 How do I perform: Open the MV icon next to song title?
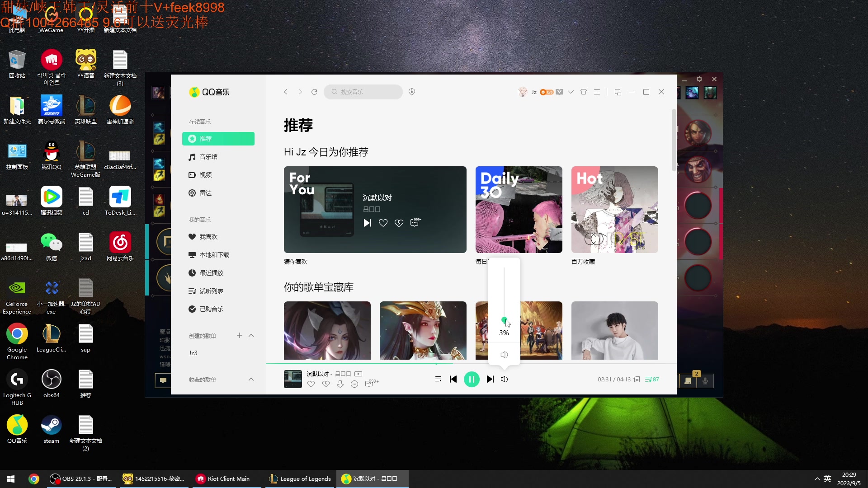point(358,374)
